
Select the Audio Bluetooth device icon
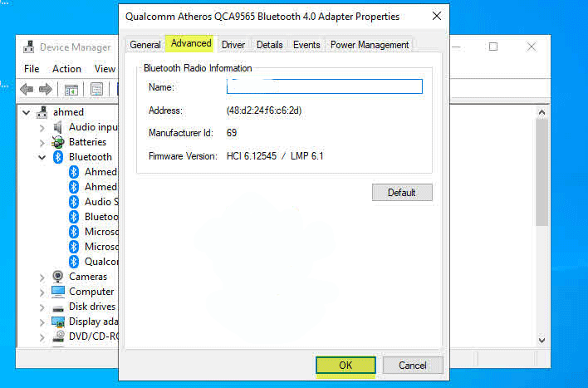coord(75,202)
